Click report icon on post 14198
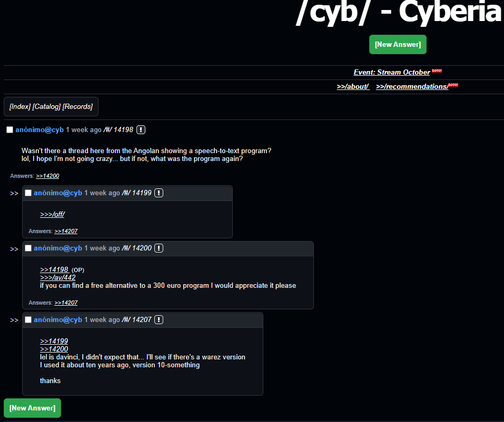Screen dimensions: 504x422 [141, 130]
